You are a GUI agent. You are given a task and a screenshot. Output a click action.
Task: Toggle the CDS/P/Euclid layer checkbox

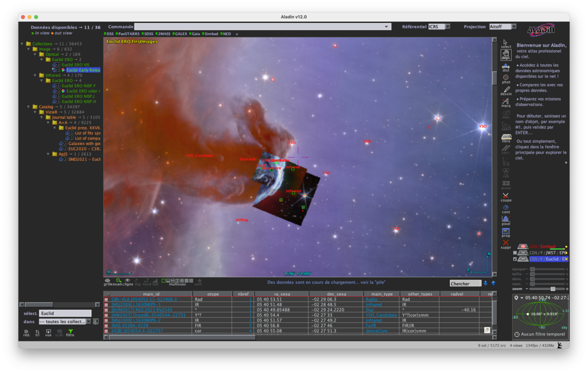(x=515, y=259)
